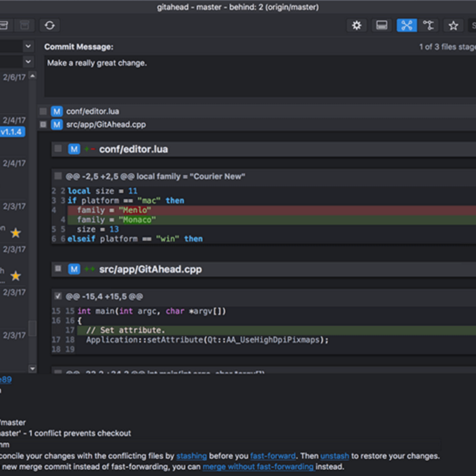476x476 pixels.
Task: Open the upper dropdown arrow in the sidebar
Action: pos(28,46)
